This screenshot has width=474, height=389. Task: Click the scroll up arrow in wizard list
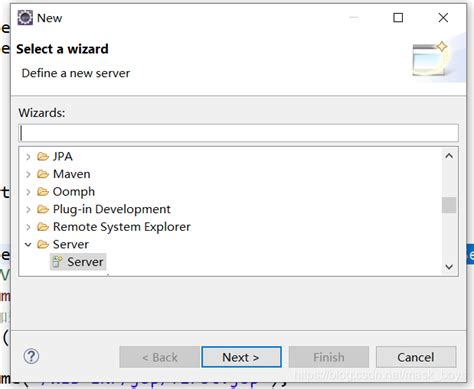pyautogui.click(x=449, y=156)
